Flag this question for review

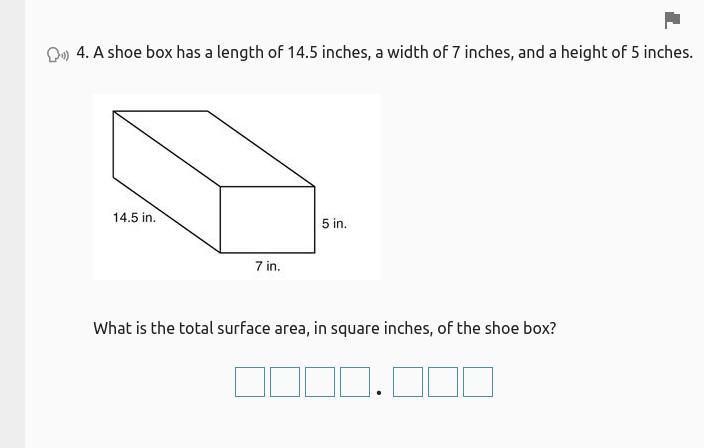tap(672, 20)
